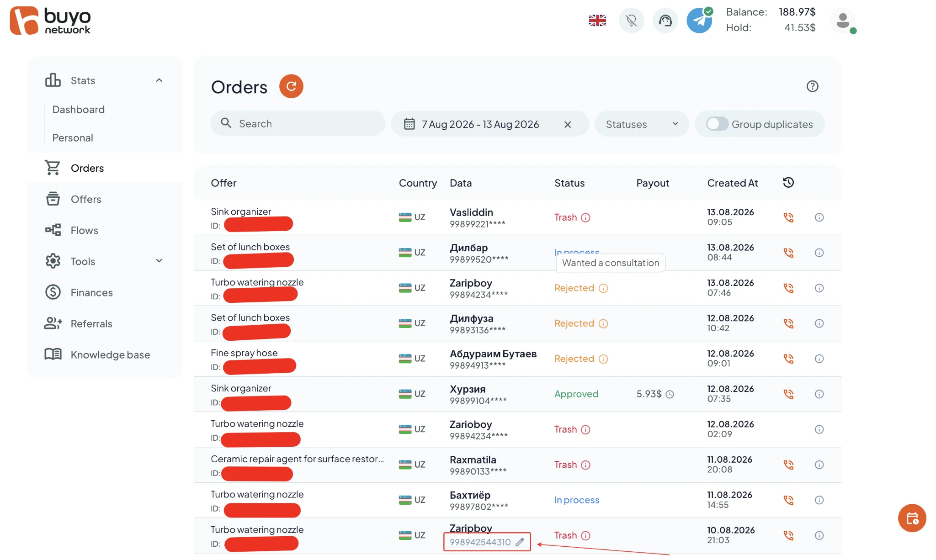Open Dashboard under Stats
This screenshot has width=936, height=560.
[x=79, y=110]
